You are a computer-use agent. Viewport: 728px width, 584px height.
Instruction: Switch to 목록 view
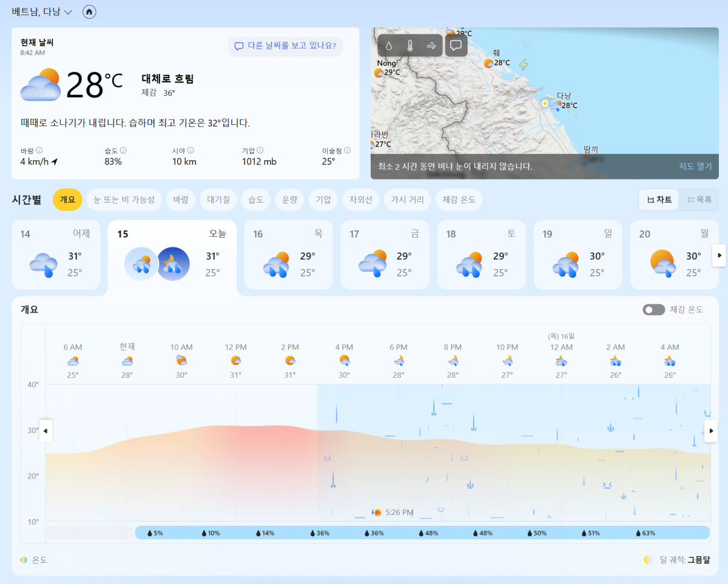coord(699,200)
